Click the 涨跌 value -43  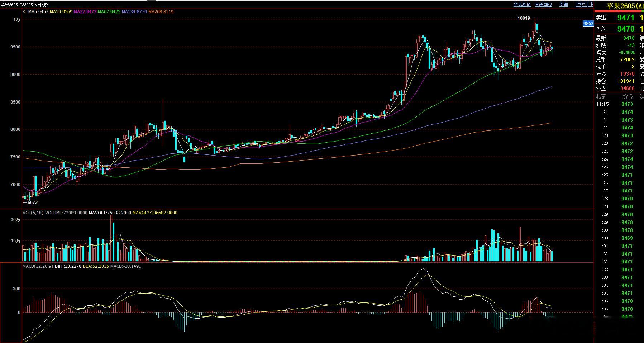(x=631, y=45)
